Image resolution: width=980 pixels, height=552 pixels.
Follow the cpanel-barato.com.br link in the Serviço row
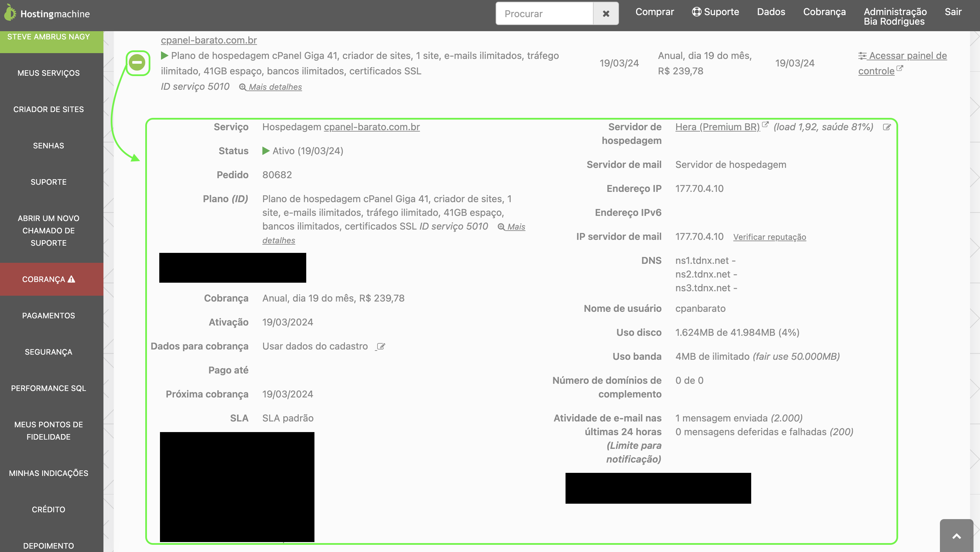[372, 127]
